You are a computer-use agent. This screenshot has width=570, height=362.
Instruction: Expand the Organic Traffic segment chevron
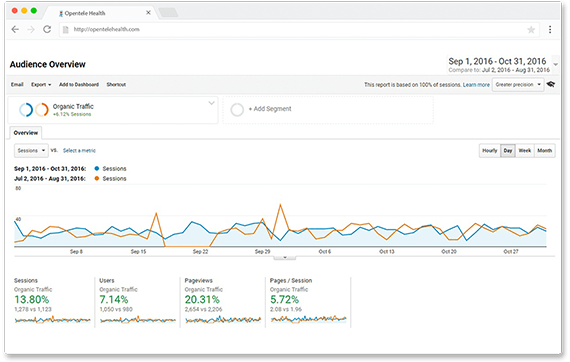pos(211,103)
